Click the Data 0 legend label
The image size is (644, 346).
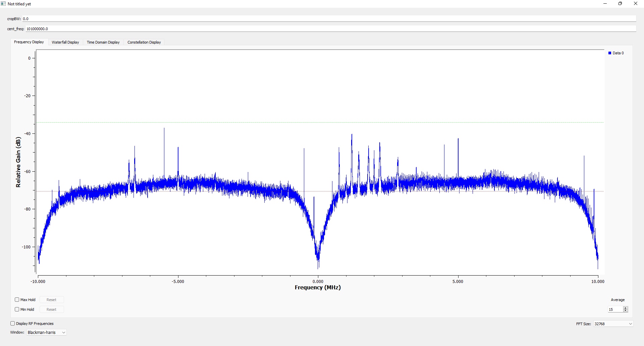(x=618, y=53)
